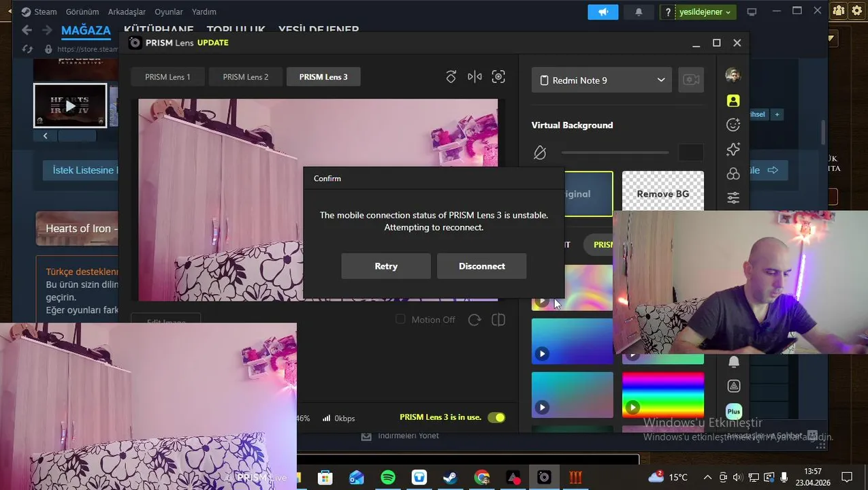Image resolution: width=868 pixels, height=490 pixels.
Task: Open the color filters circles sidebar icon
Action: tap(733, 174)
